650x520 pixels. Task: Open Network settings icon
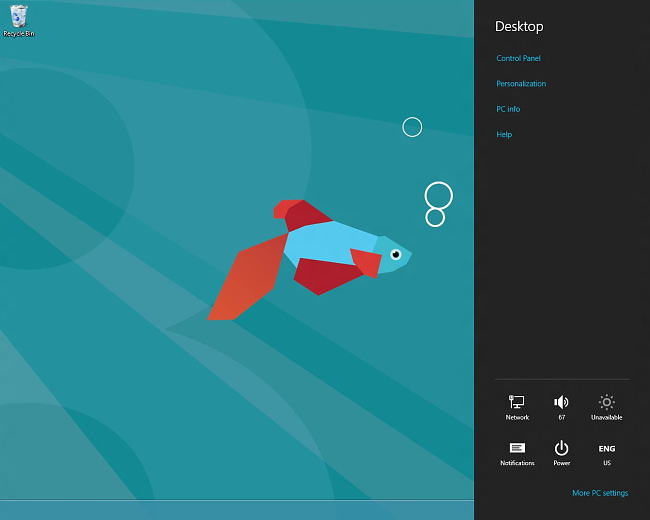coord(517,407)
